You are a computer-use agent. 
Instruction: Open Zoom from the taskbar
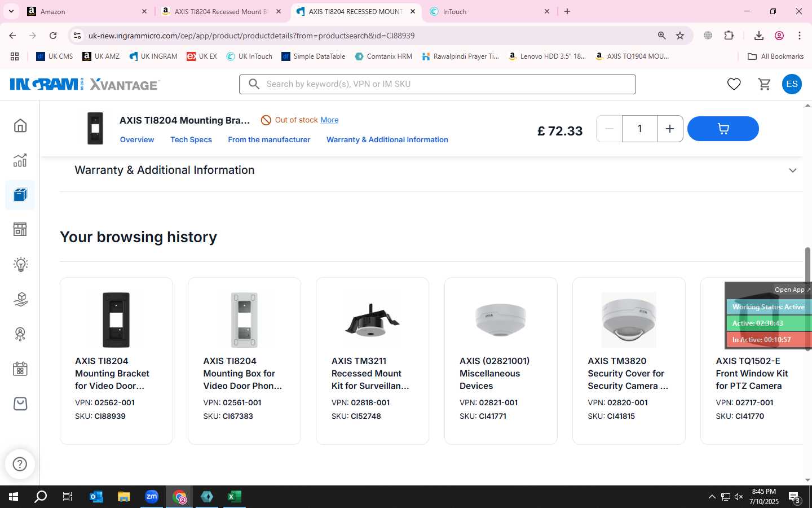click(152, 497)
